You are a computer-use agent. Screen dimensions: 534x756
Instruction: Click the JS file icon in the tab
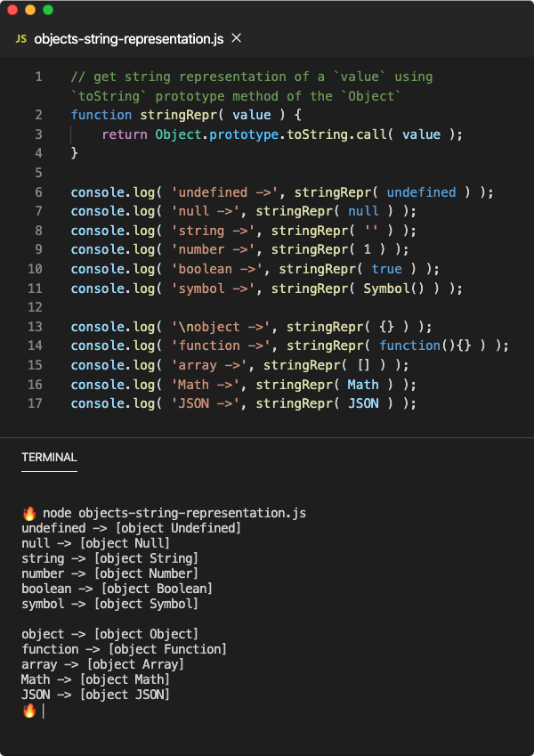[x=21, y=39]
